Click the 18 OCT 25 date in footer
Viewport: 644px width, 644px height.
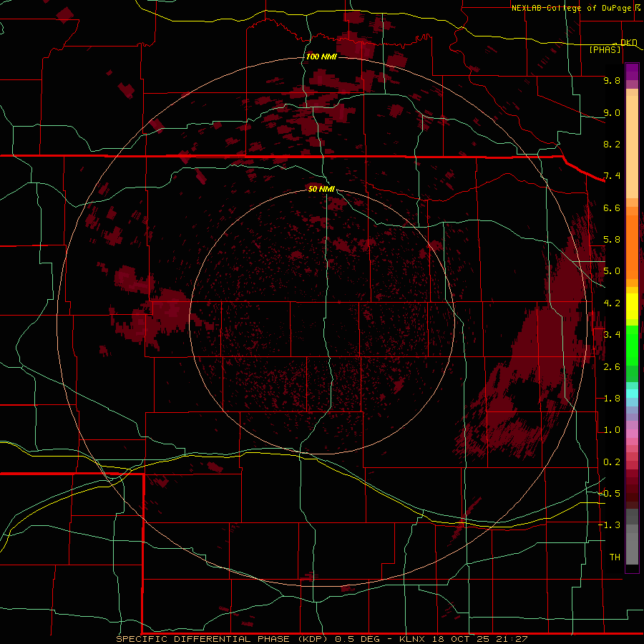pos(460,639)
